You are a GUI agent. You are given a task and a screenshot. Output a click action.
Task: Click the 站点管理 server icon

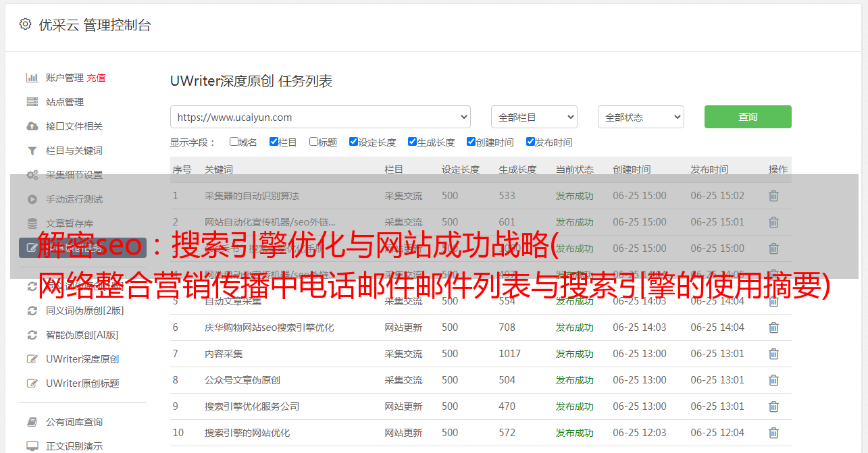(x=32, y=102)
